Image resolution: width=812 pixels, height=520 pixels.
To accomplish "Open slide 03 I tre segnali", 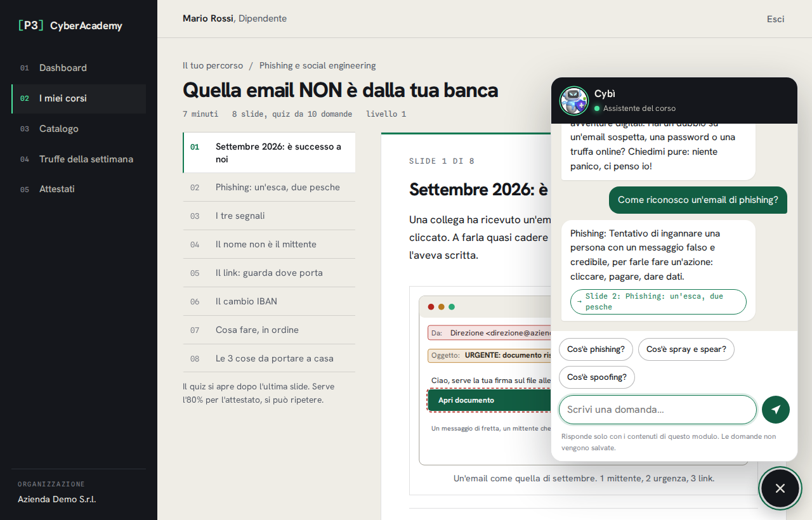I will 269,216.
